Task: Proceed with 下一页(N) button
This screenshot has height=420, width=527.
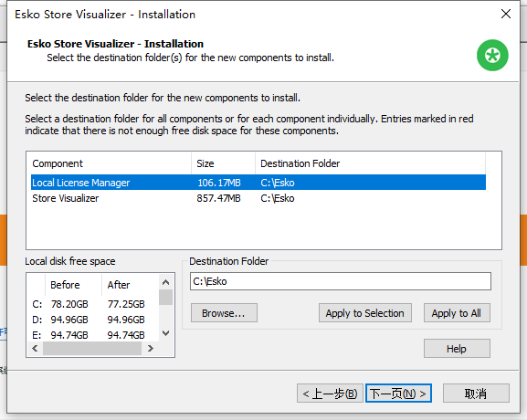Action: point(398,394)
